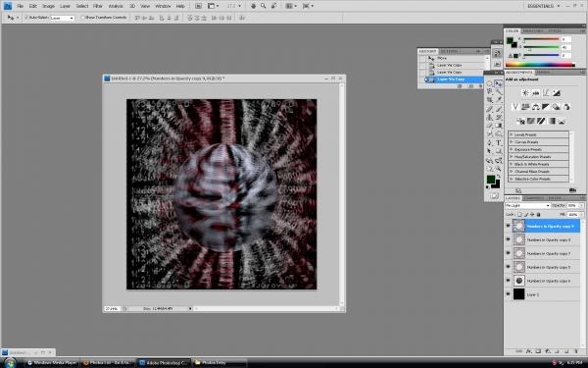Open Windows Media Player from taskbar
This screenshot has height=368, width=588.
tap(52, 363)
